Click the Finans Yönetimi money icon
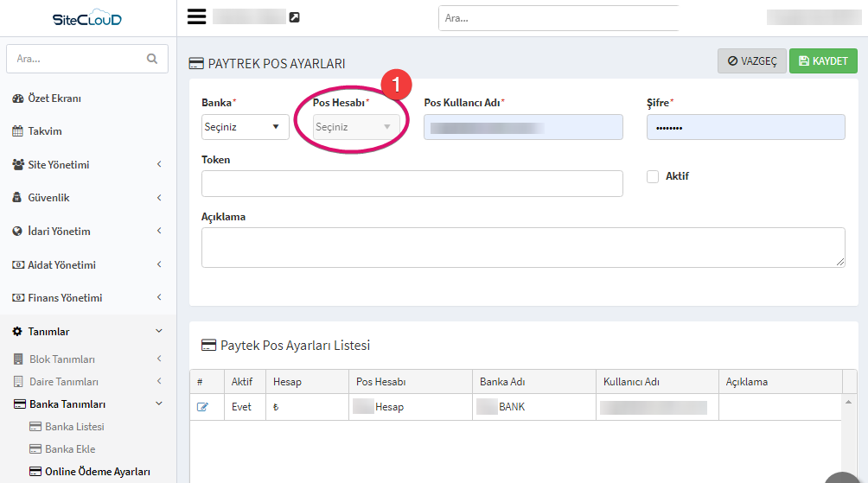Screen dimensions: 868x483 (18, 297)
